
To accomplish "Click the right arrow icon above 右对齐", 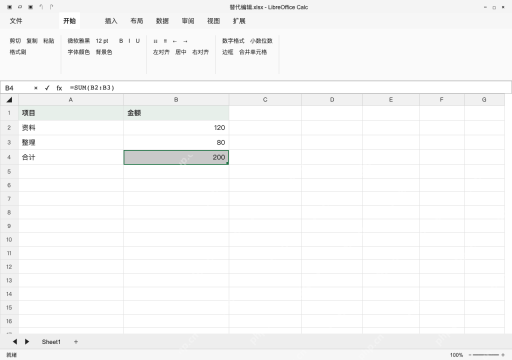I will coord(185,41).
